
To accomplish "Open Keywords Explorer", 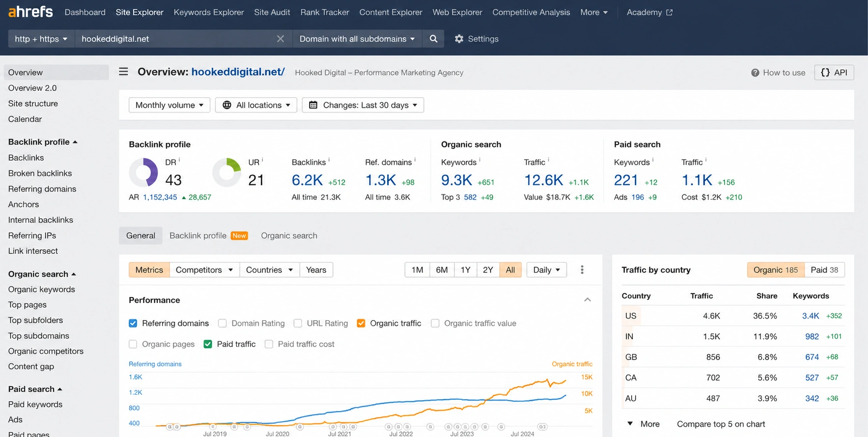I will tap(209, 12).
